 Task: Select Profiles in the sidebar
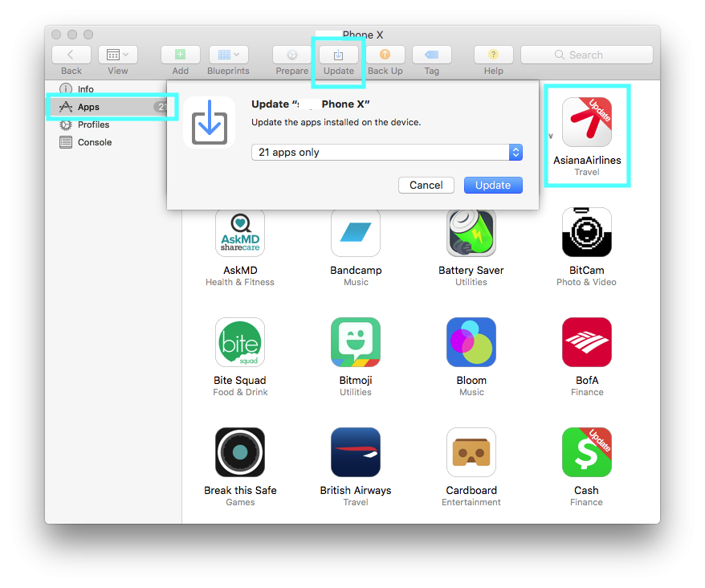93,125
